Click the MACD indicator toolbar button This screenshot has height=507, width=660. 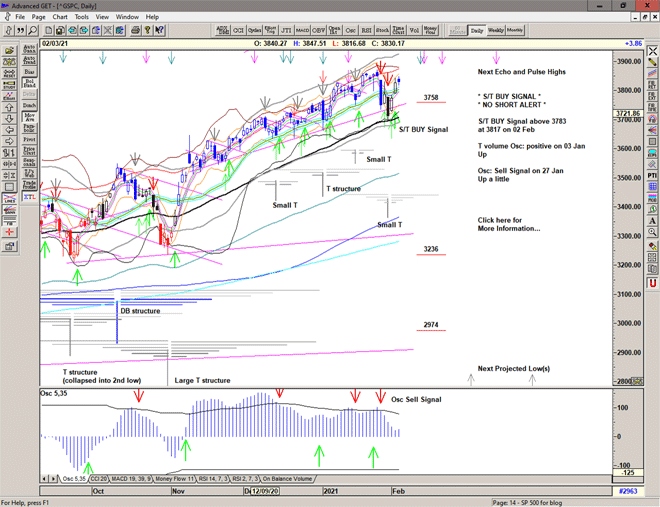coord(304,31)
